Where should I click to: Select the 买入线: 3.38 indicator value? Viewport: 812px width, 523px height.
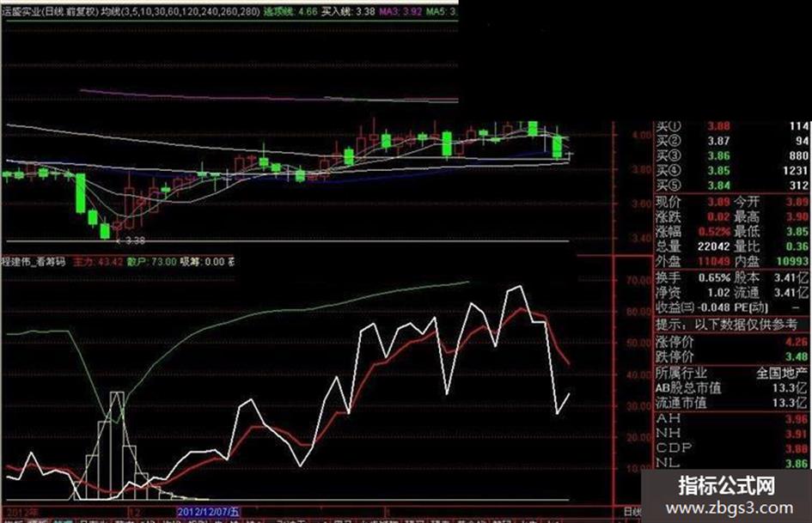pos(348,11)
